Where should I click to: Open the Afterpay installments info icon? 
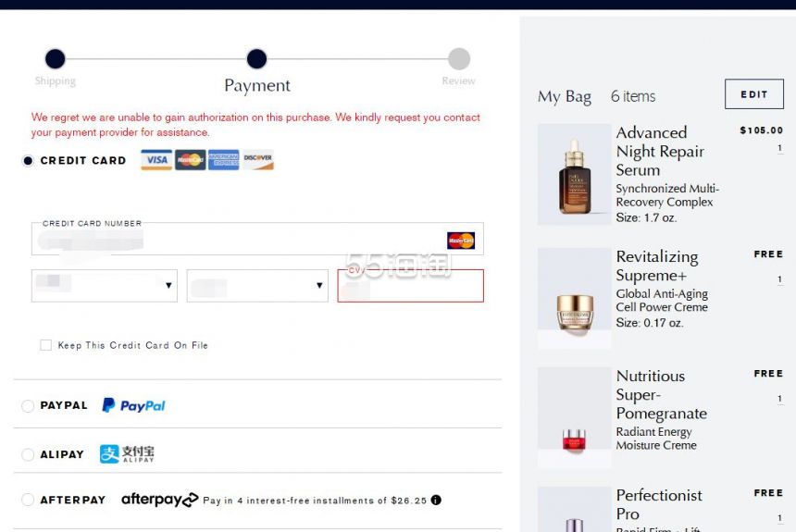pos(436,500)
